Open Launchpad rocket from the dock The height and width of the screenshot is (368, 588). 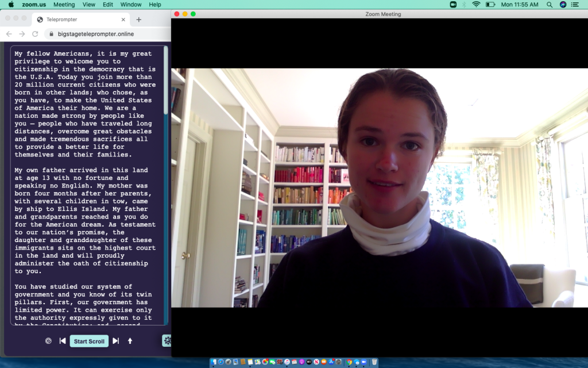228,362
